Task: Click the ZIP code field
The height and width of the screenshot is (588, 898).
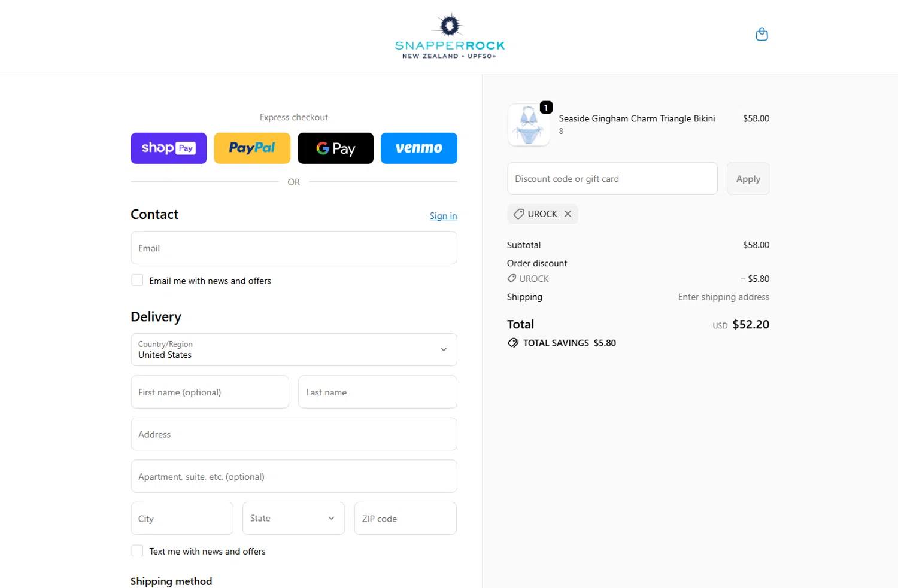Action: point(405,518)
